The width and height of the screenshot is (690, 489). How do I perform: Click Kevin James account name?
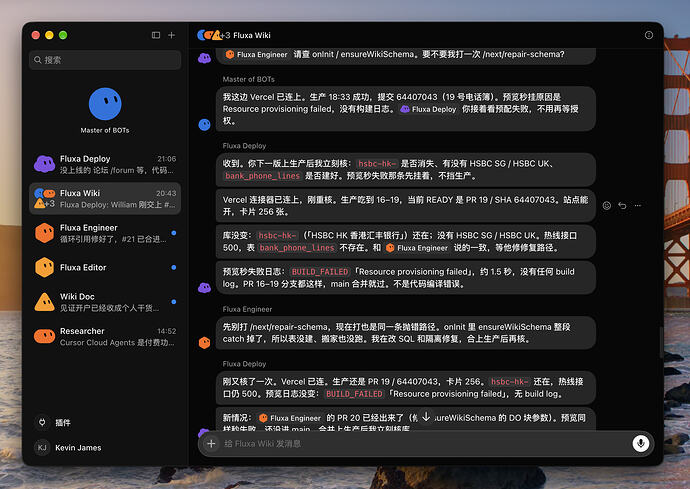(78, 448)
